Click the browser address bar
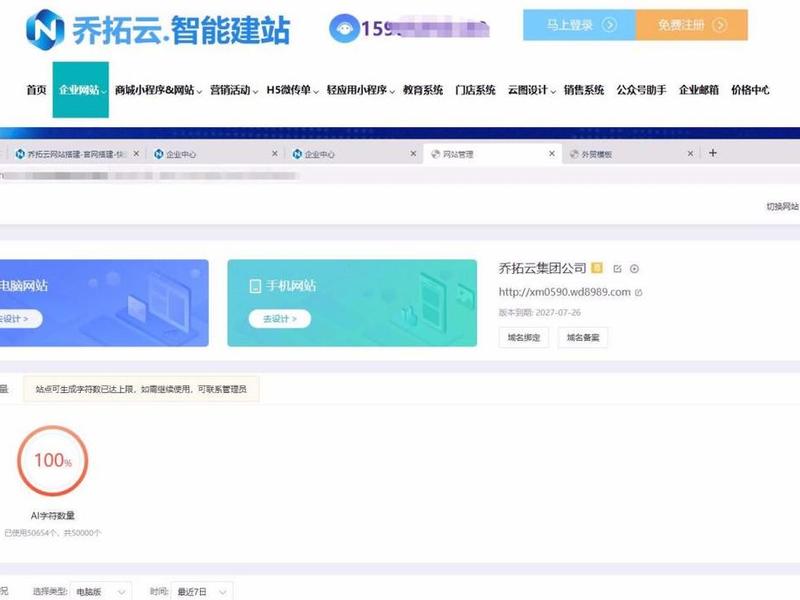This screenshot has height=600, width=800. 400,176
